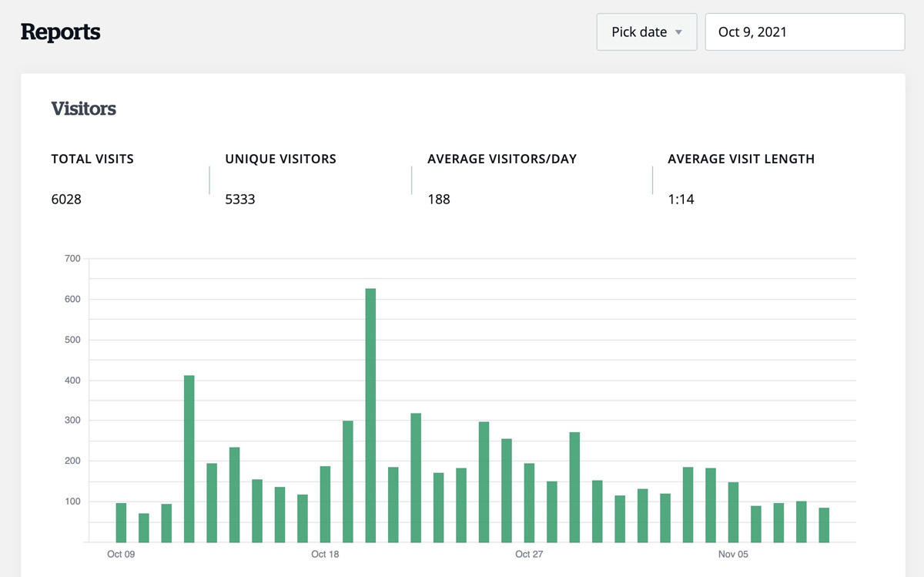The width and height of the screenshot is (924, 577).
Task: Click the bar above Nov 05 label
Action: [x=733, y=512]
